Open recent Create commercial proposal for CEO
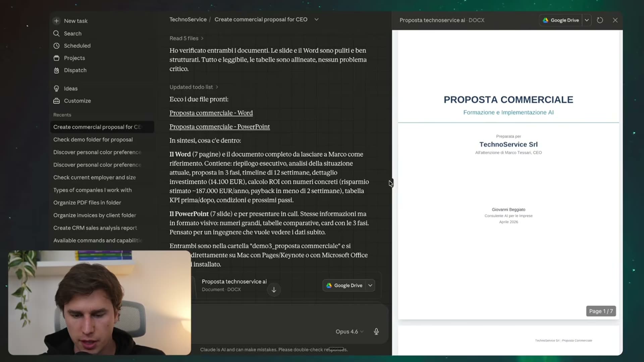 (x=102, y=127)
